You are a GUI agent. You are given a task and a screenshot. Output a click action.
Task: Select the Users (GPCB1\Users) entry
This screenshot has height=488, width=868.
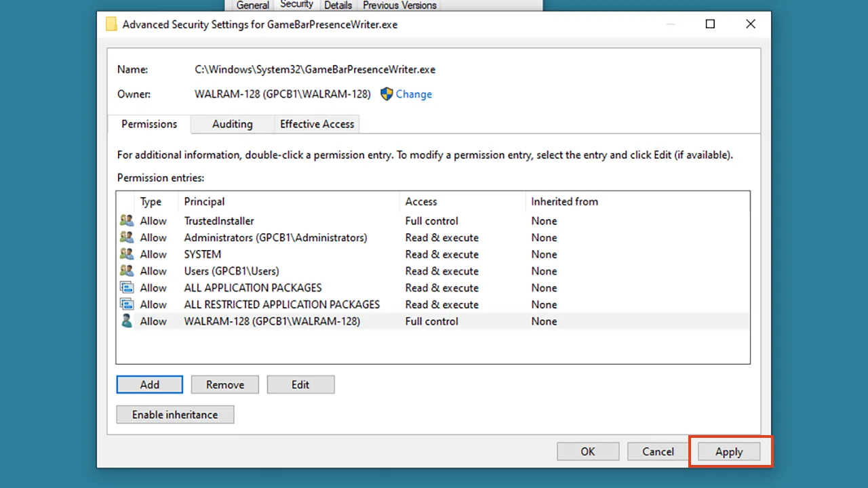(x=433, y=271)
